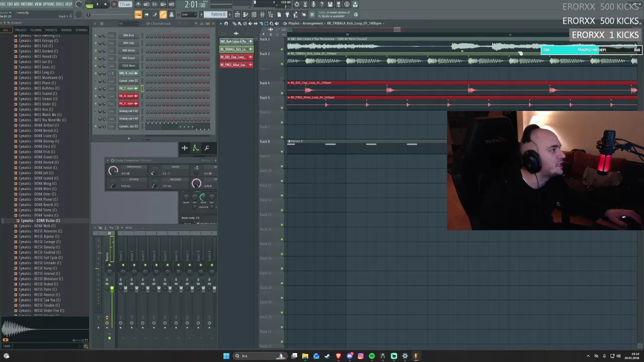The width and height of the screenshot is (644, 362).
Task: Turn the compressor Threshold knob
Action: [113, 170]
